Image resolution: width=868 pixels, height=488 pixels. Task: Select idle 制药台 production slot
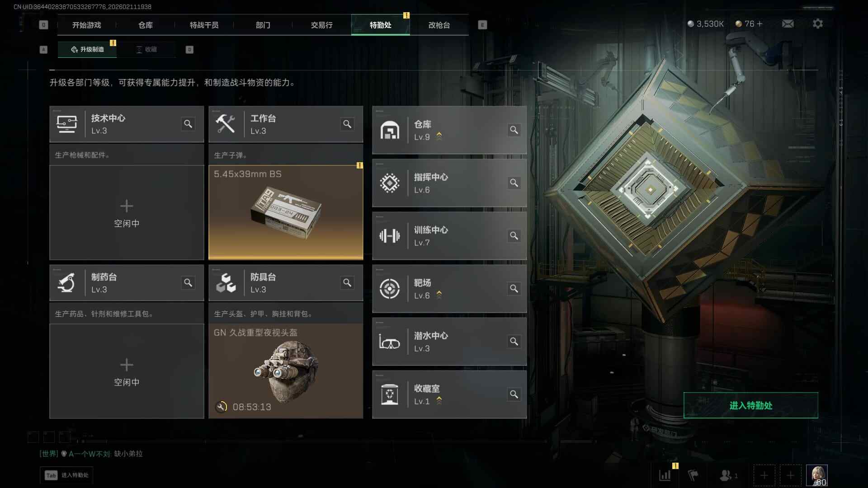[127, 371]
